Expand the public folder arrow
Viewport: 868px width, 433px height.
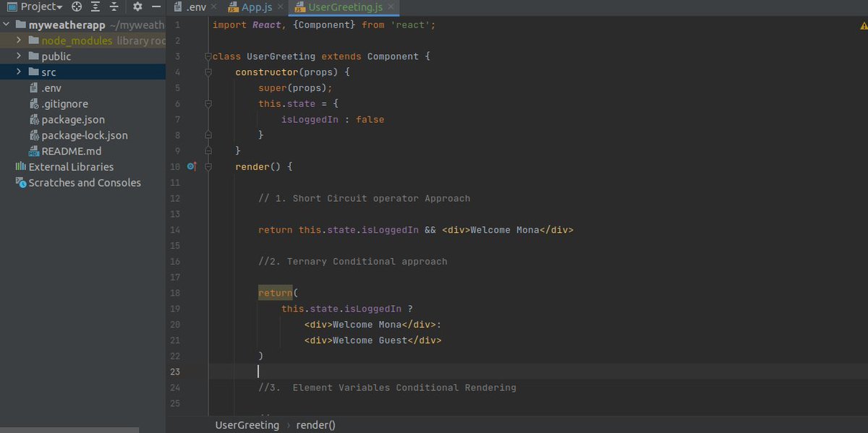click(19, 56)
